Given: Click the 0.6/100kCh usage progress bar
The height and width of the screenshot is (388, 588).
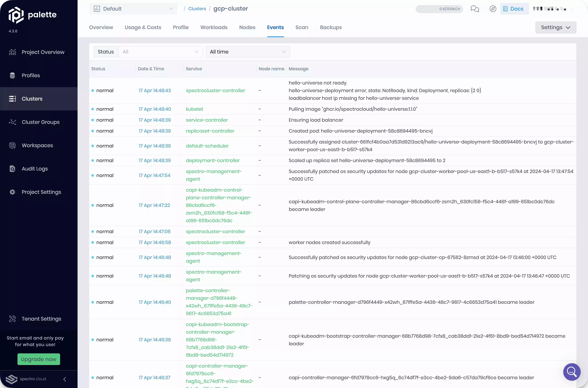Looking at the screenshot, I should [439, 9].
